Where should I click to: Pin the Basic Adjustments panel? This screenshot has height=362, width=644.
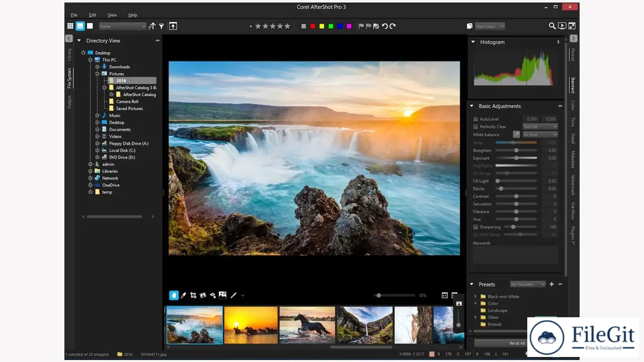click(x=560, y=106)
